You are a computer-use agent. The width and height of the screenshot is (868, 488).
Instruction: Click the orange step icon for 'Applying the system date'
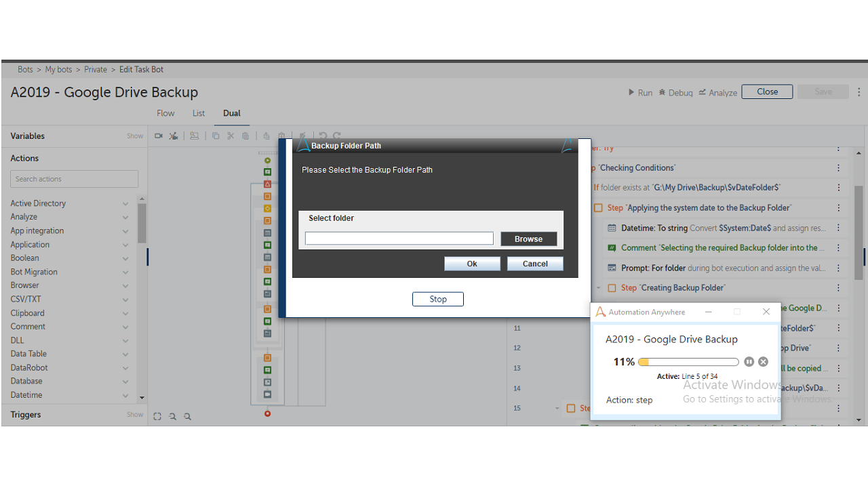(x=598, y=208)
